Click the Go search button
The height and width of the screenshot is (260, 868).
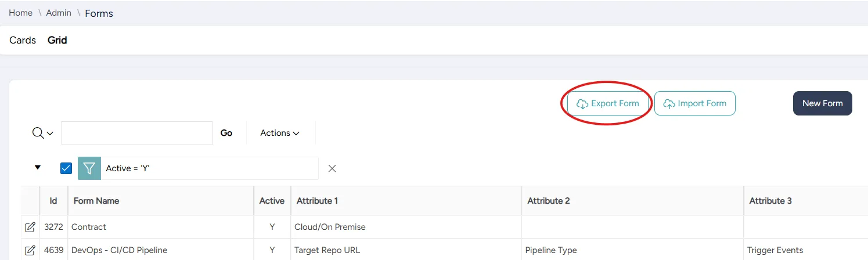pyautogui.click(x=226, y=133)
